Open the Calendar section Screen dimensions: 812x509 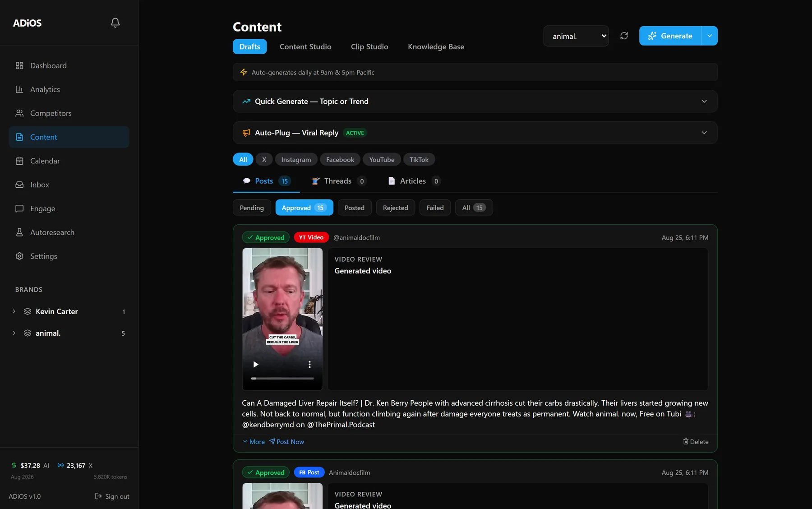click(69, 161)
